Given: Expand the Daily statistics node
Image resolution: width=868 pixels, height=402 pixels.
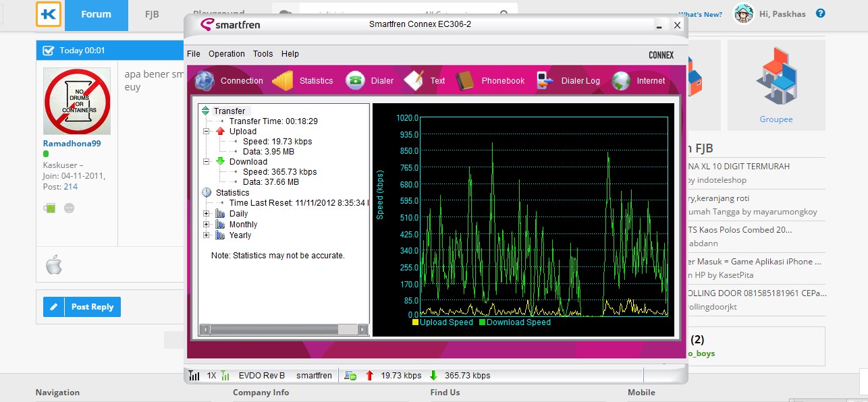Looking at the screenshot, I should coord(207,214).
